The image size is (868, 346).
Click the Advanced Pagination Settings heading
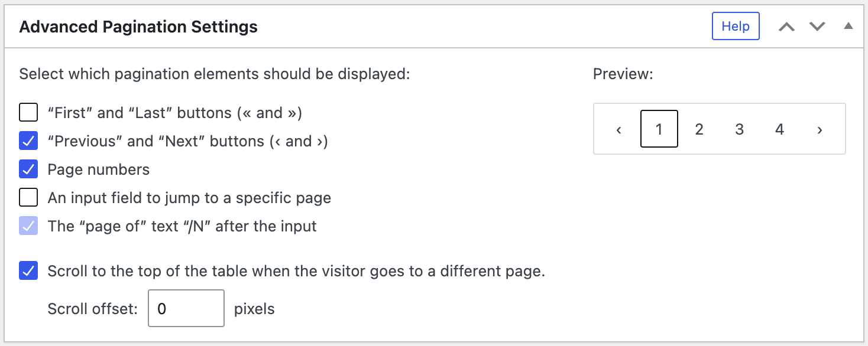tap(138, 27)
